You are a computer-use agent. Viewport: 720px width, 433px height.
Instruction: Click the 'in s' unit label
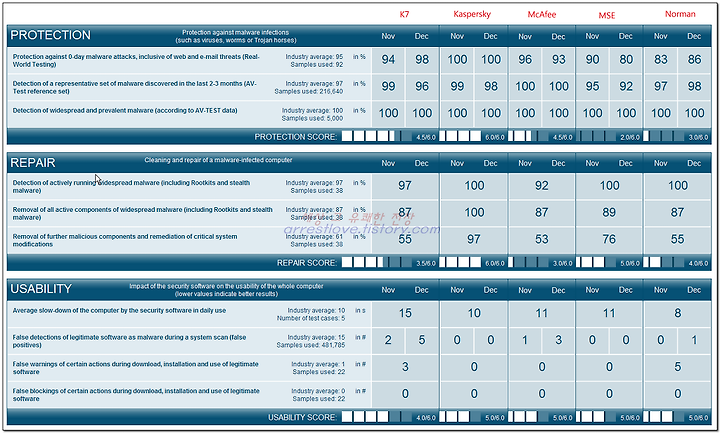point(360,310)
